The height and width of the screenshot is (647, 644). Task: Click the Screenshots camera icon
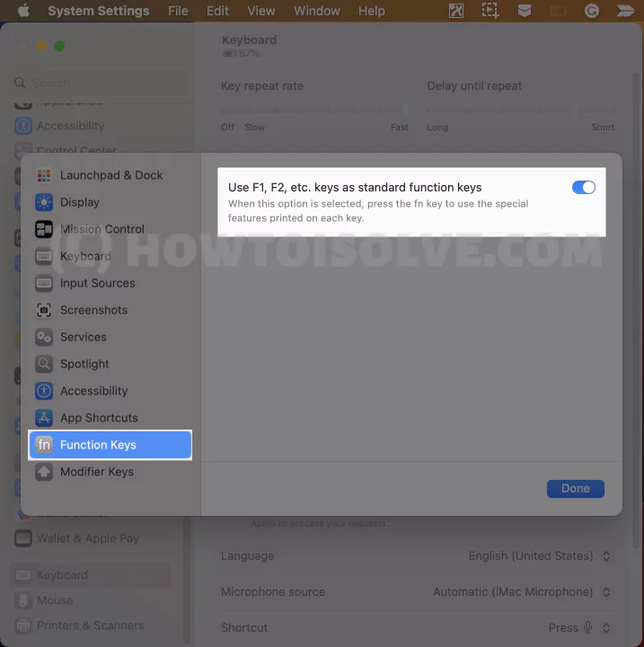point(44,310)
